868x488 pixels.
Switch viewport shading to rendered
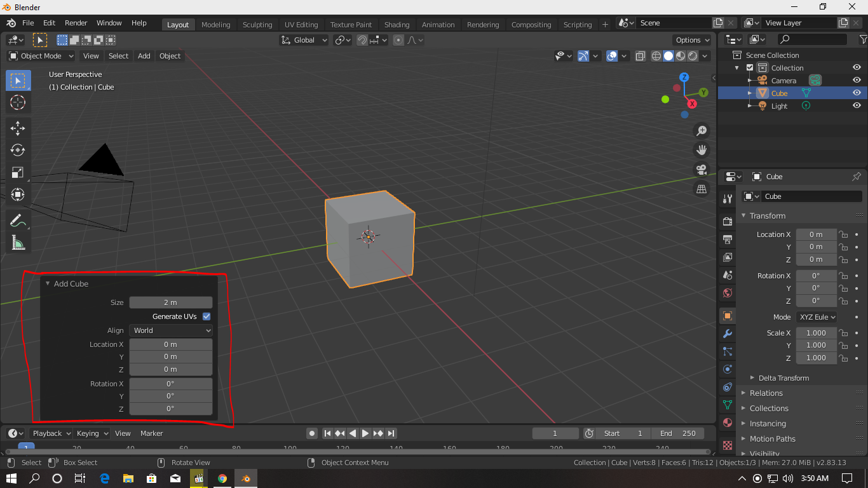tap(693, 56)
